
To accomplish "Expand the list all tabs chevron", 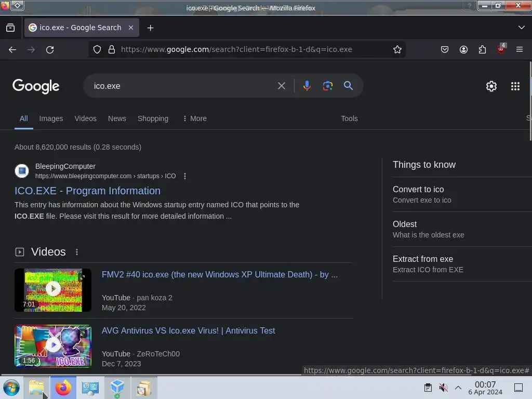I will 522,28.
